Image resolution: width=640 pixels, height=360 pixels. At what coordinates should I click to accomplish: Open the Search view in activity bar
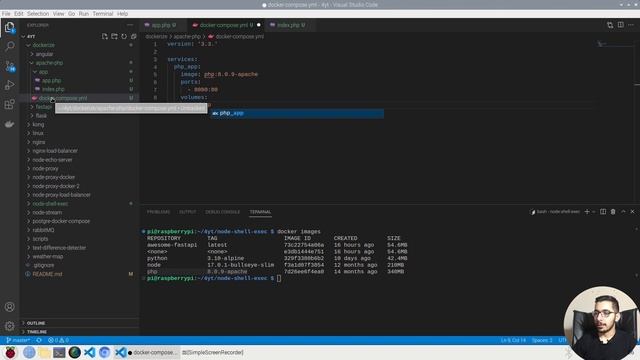[9, 46]
